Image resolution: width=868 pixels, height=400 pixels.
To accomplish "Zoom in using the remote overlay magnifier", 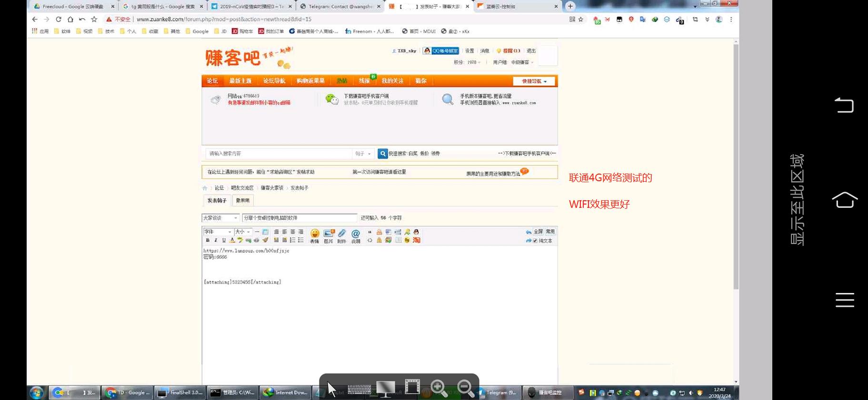I will pos(439,389).
